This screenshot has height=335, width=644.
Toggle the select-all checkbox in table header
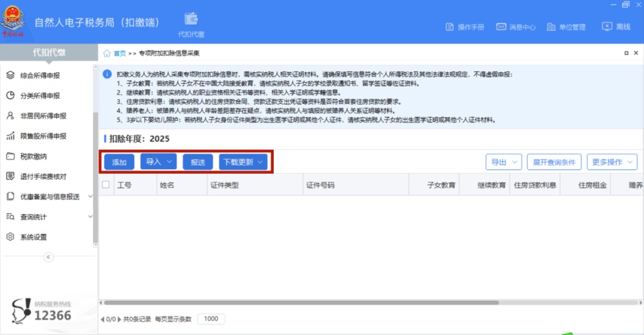[106, 185]
